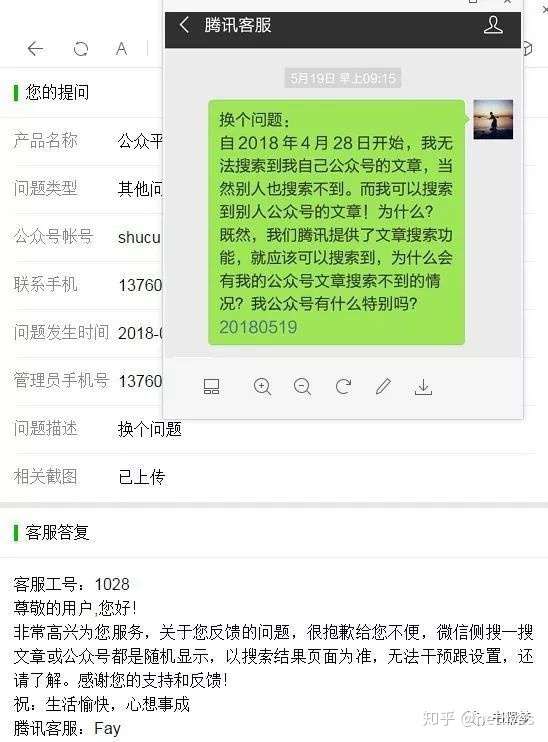Select the 已上传 uploaded screenshot entry
Image resolution: width=548 pixels, height=742 pixels.
[141, 477]
